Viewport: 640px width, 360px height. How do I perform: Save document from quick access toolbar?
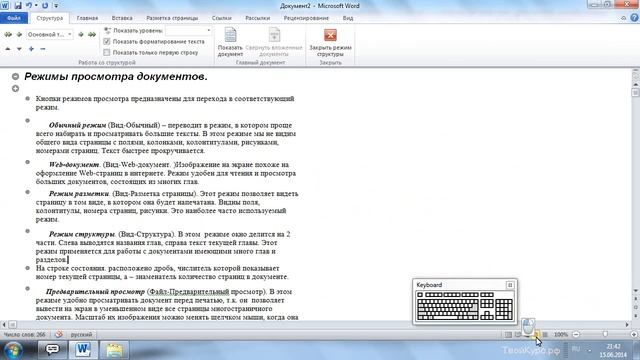18,6
